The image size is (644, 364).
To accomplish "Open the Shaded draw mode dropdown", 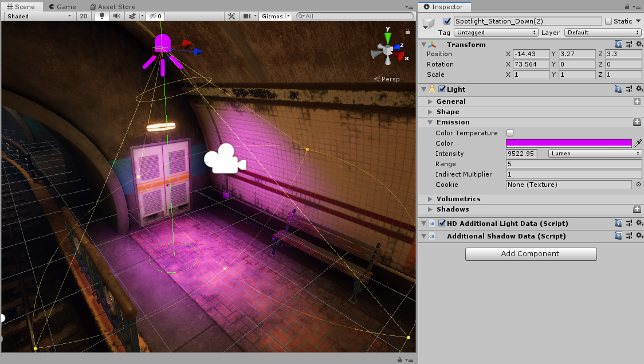I will pos(37,16).
